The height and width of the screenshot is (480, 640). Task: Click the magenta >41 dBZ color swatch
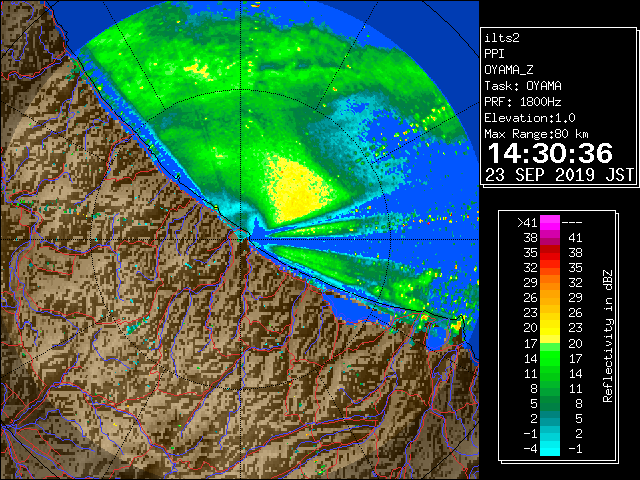click(x=550, y=222)
